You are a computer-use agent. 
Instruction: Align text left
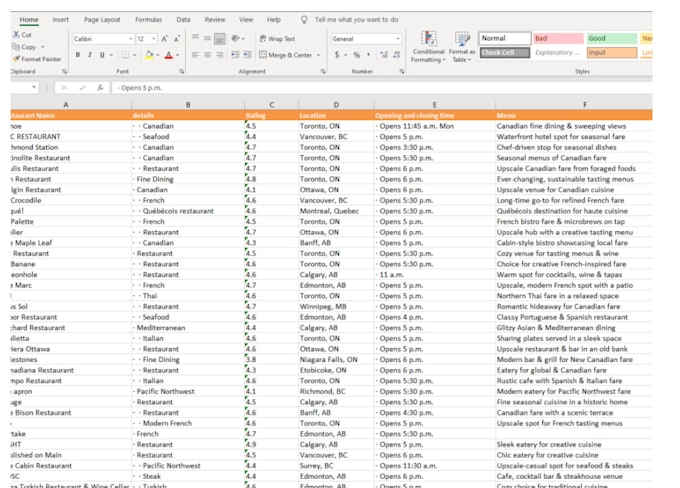click(x=196, y=55)
